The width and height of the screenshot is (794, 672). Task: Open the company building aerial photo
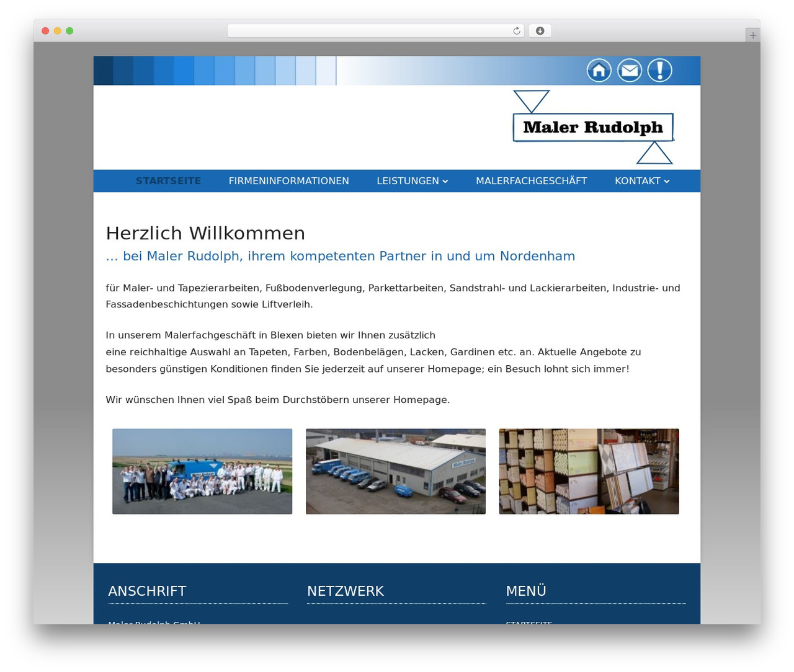pyautogui.click(x=396, y=471)
